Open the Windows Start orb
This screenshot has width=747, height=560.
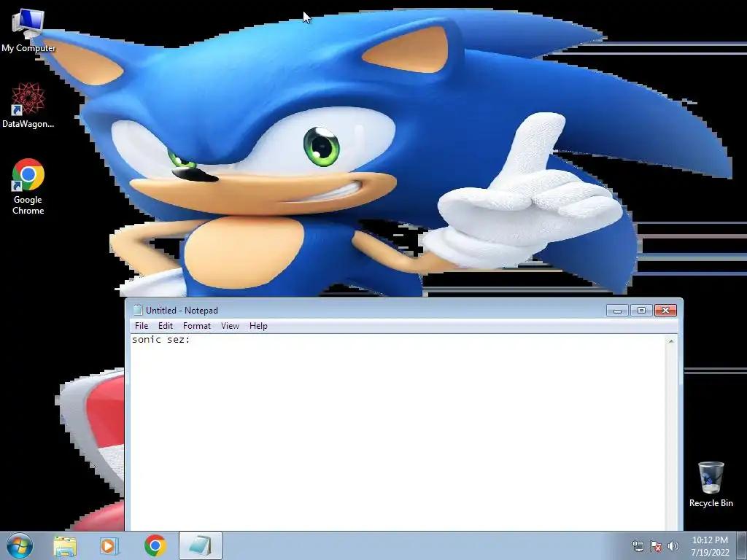tap(20, 545)
